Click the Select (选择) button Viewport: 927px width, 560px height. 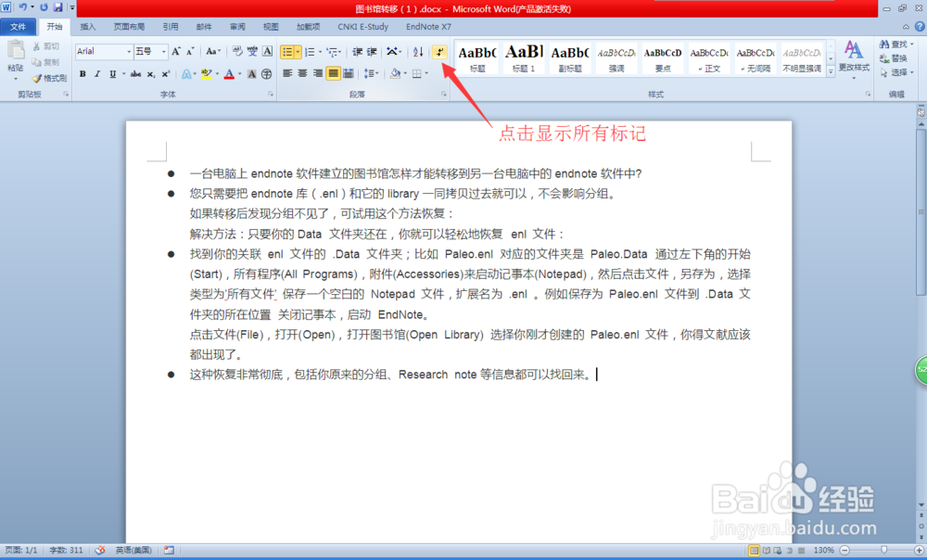pyautogui.click(x=896, y=72)
